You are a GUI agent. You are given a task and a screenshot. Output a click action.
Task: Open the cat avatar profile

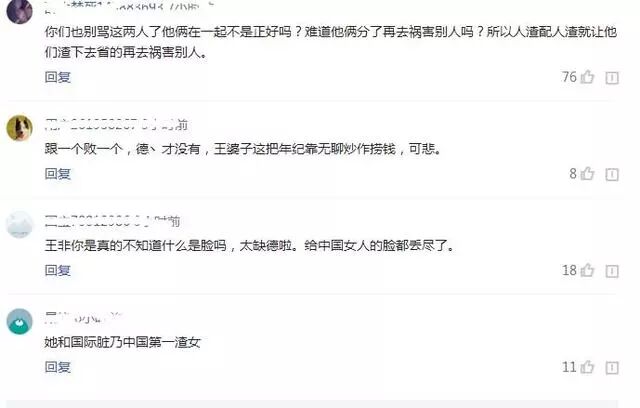(x=20, y=128)
